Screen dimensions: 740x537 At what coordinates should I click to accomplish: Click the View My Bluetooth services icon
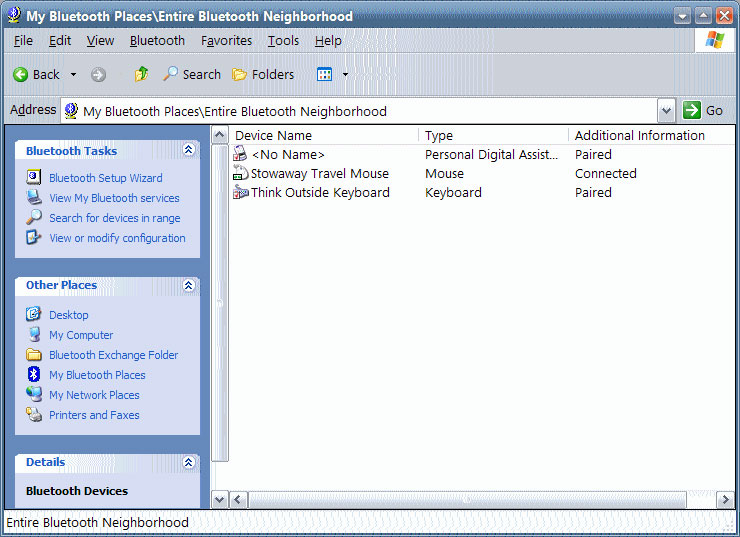coord(34,197)
